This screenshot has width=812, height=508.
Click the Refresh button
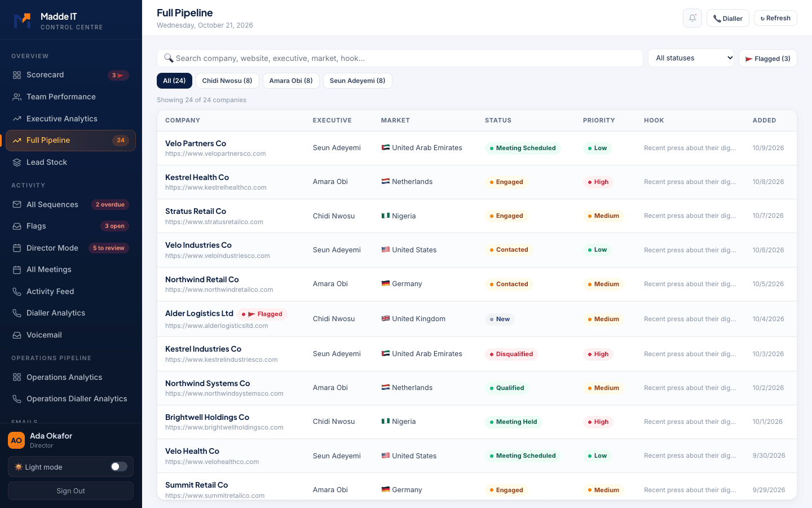[775, 18]
